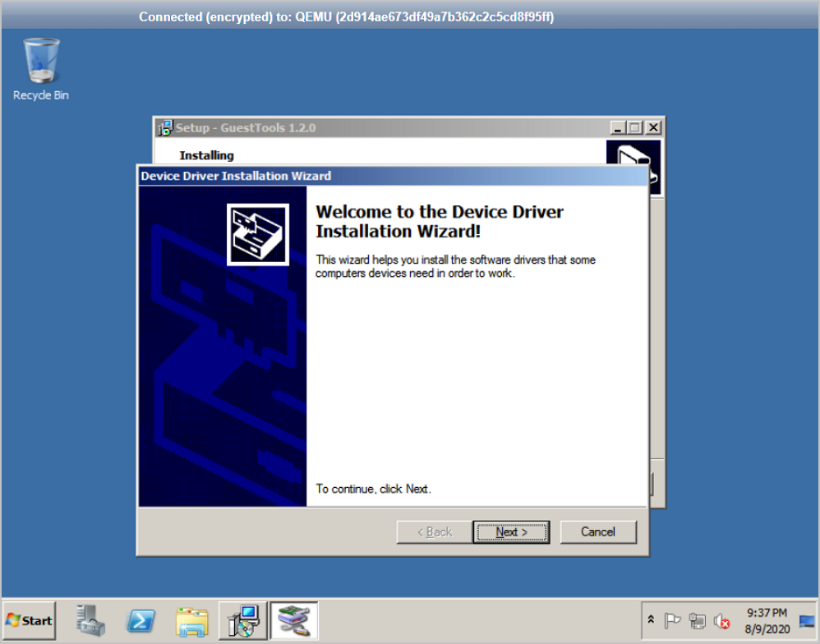Click the Next button in the wizard
The image size is (820, 644).
coord(511,531)
